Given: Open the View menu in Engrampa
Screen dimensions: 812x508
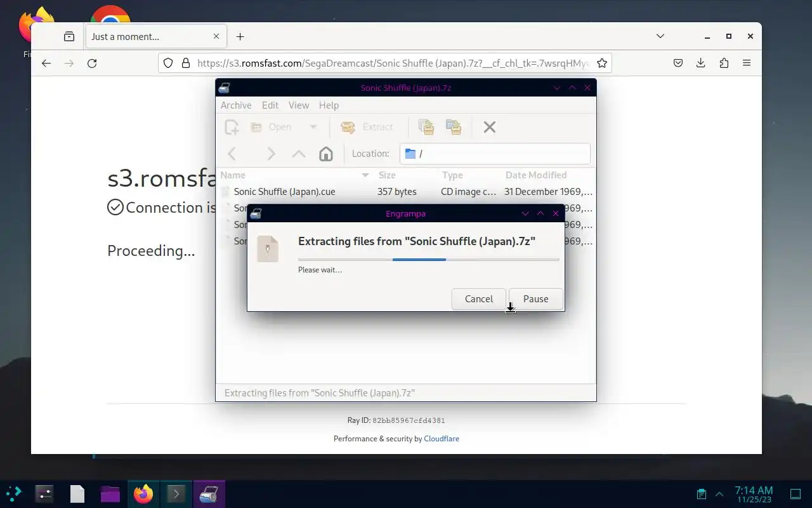Looking at the screenshot, I should 299,105.
